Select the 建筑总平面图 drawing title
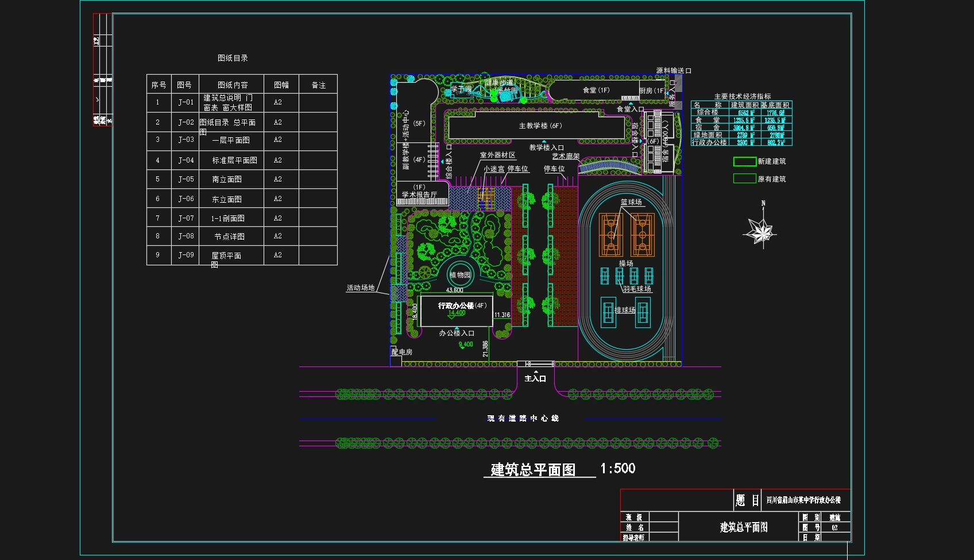Viewport: 974px width, 560px height. pyautogui.click(x=533, y=470)
